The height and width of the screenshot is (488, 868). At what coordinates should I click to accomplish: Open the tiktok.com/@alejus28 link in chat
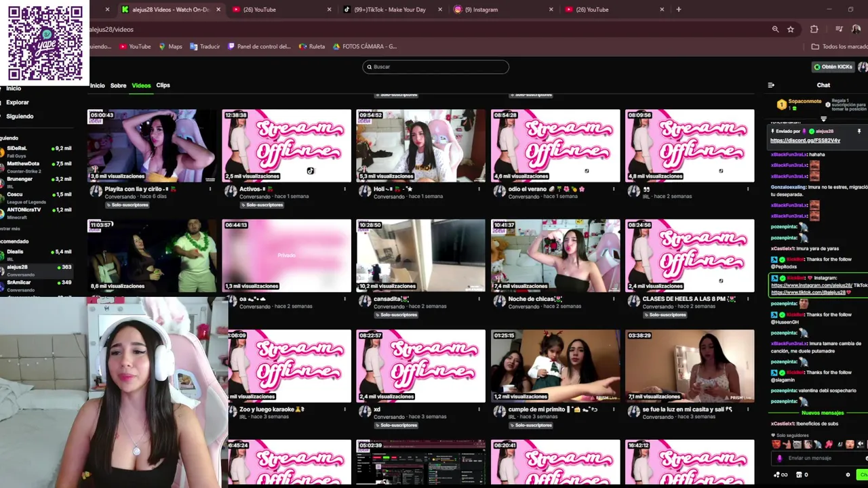(x=808, y=292)
